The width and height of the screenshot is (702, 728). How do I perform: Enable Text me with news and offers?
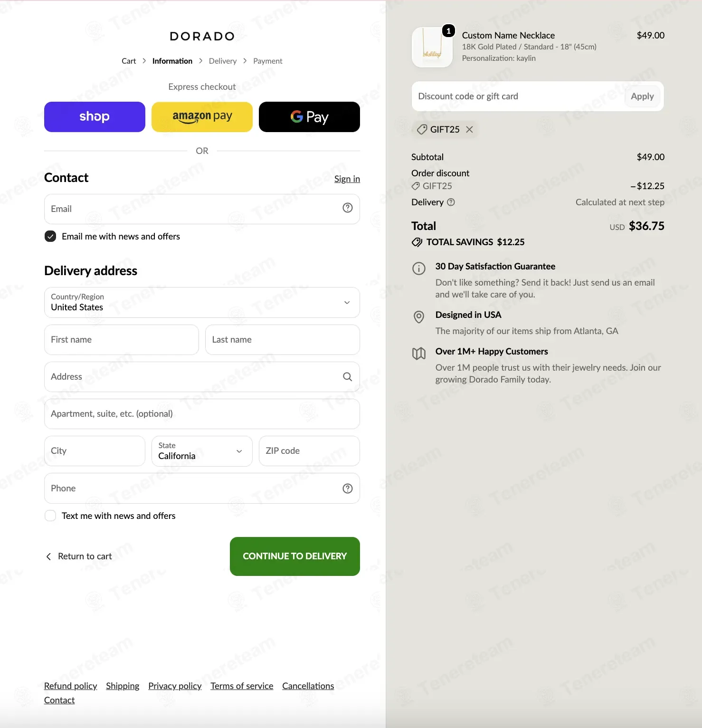(50, 516)
